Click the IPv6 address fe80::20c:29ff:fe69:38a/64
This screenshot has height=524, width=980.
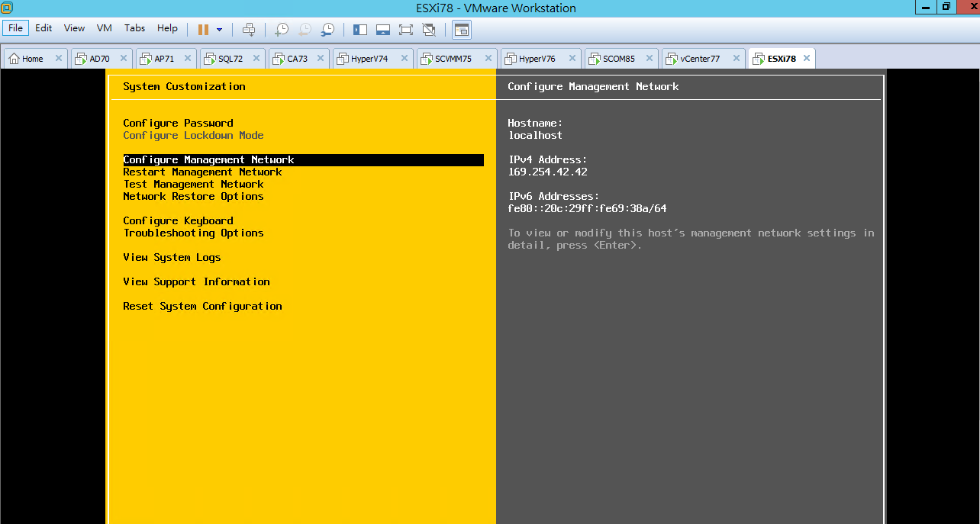tap(587, 208)
